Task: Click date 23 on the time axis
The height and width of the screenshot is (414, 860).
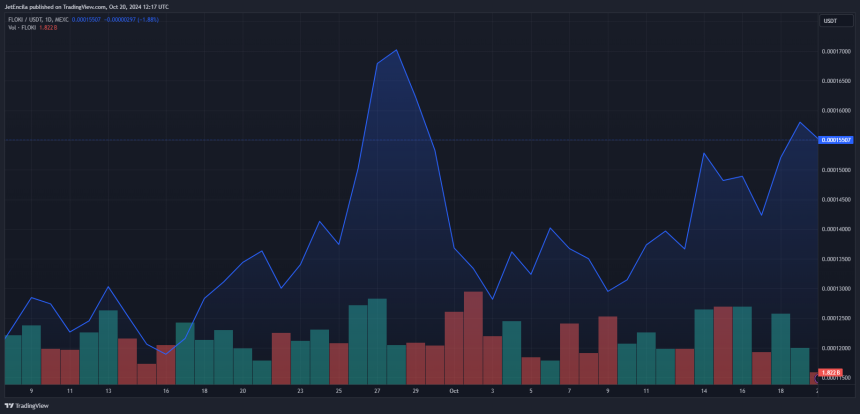Action: [300, 391]
